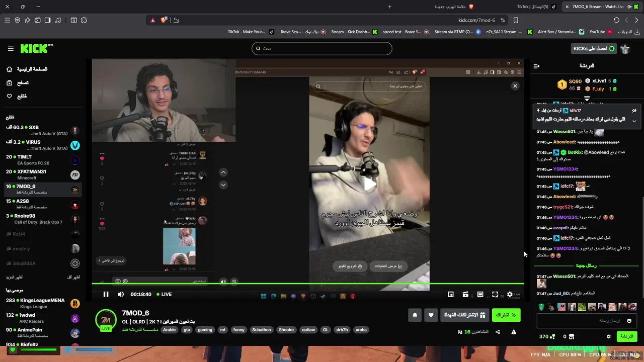Pause the live stream
The width and height of the screenshot is (644, 362).
click(106, 294)
